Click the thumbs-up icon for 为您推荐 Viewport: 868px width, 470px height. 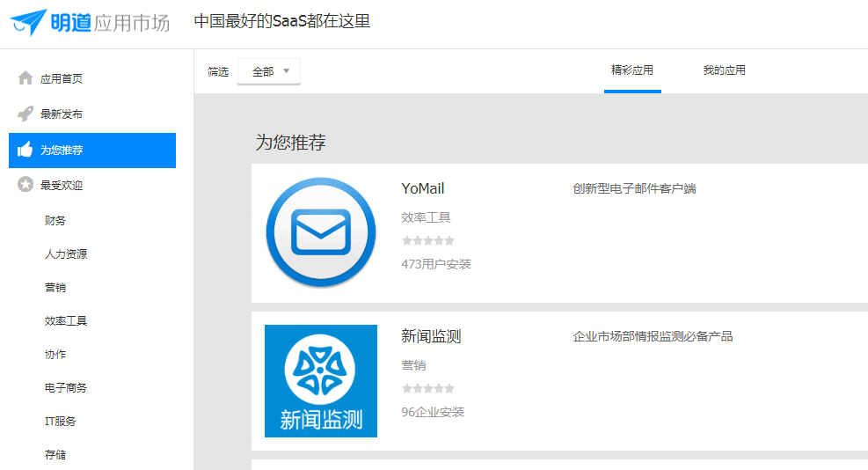pos(25,150)
